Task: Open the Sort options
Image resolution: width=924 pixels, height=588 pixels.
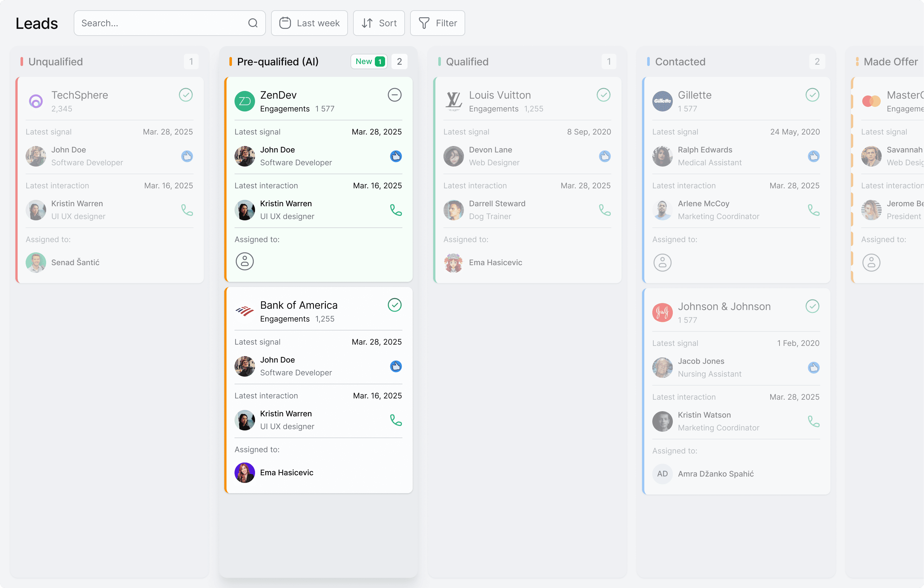Action: [x=379, y=23]
